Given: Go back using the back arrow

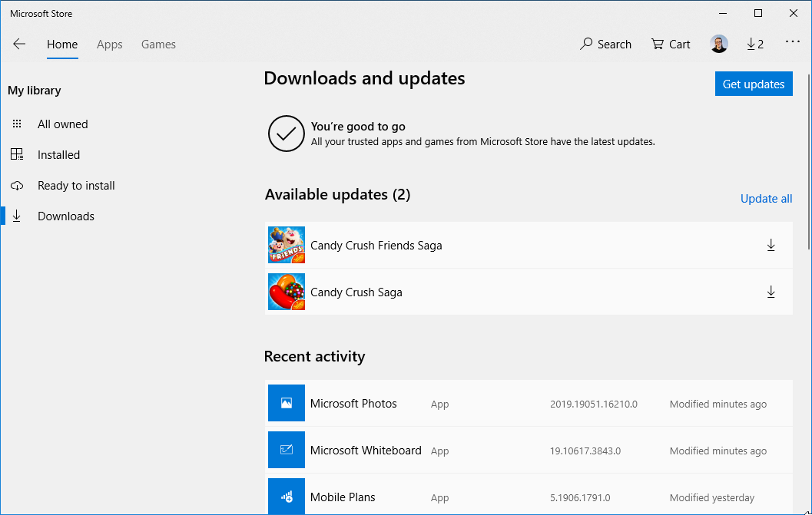Looking at the screenshot, I should 19,44.
